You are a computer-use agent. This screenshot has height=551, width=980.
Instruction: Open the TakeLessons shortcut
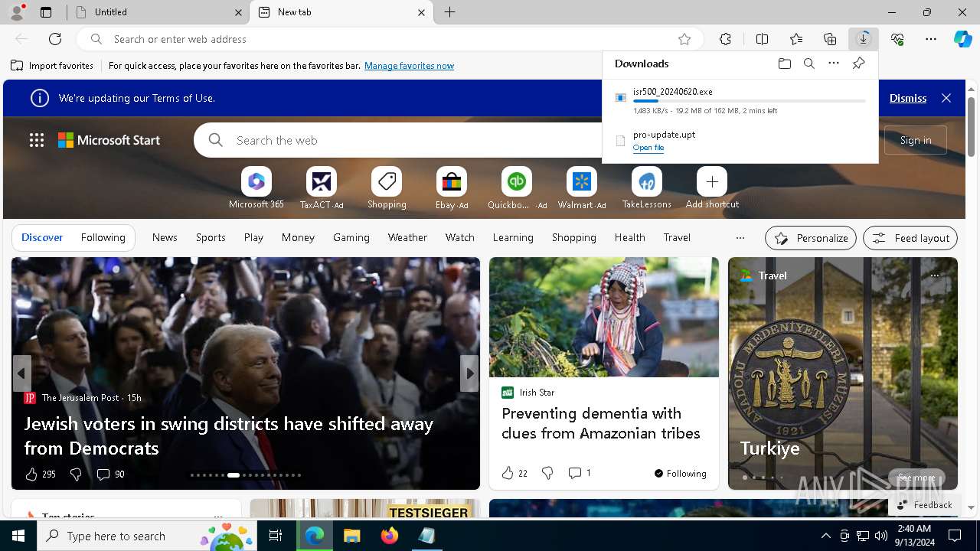click(x=647, y=187)
